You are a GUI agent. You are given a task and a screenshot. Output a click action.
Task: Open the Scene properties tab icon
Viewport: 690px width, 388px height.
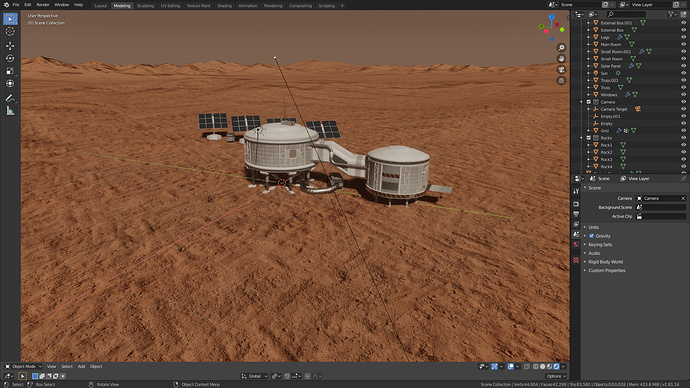click(576, 234)
